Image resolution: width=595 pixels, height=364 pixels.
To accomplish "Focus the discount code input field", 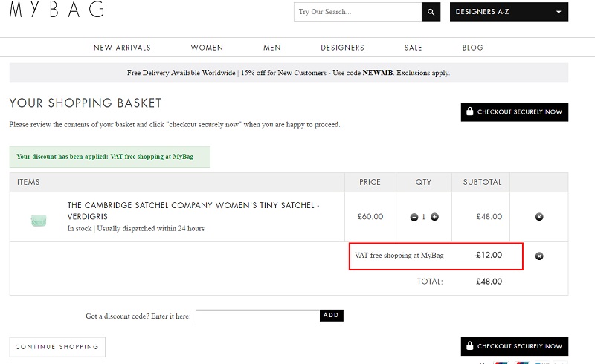I will click(x=257, y=316).
